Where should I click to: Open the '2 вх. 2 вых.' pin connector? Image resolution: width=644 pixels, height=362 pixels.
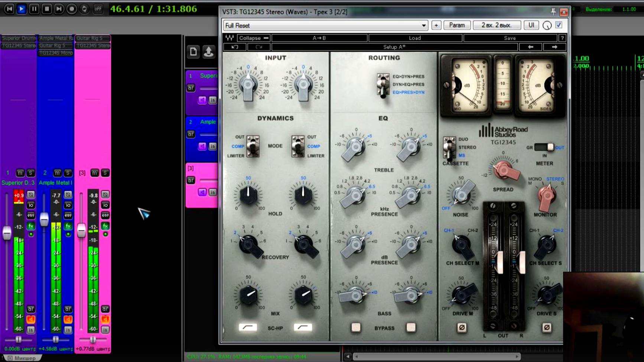(497, 25)
